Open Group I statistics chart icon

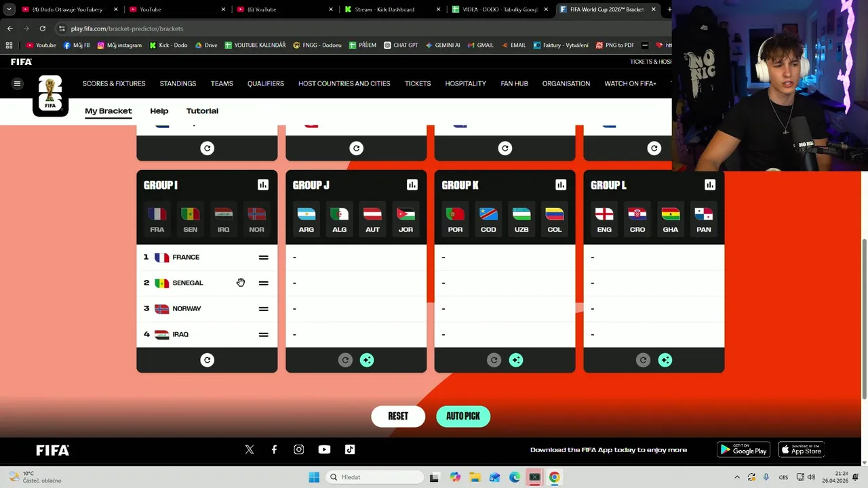click(x=263, y=185)
